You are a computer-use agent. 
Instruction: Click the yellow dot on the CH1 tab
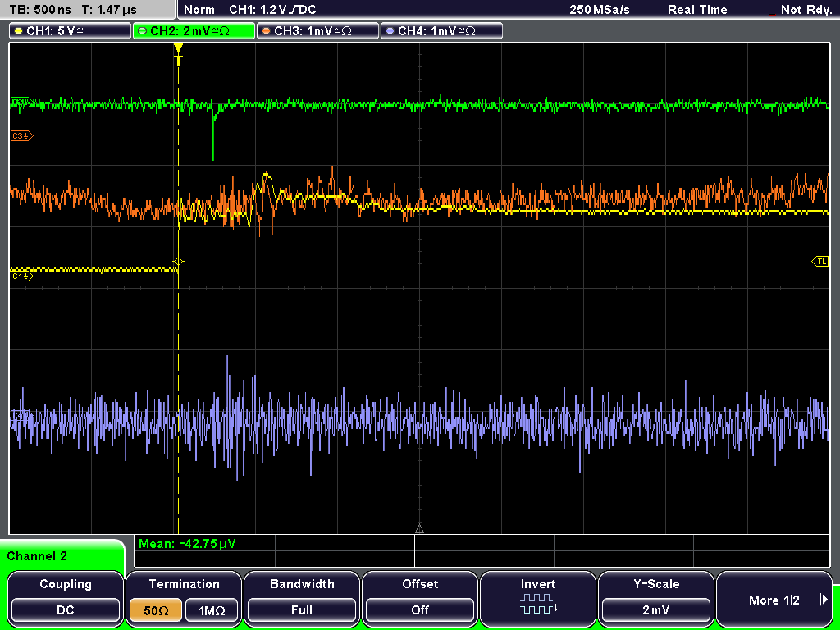click(18, 31)
